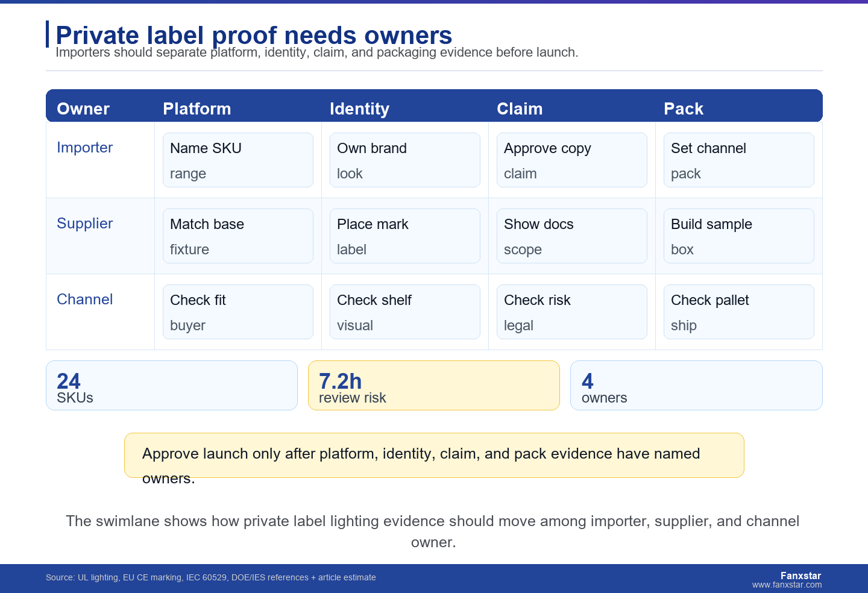Image resolution: width=868 pixels, height=593 pixels.
Task: Select the Platform column header
Action: [197, 108]
